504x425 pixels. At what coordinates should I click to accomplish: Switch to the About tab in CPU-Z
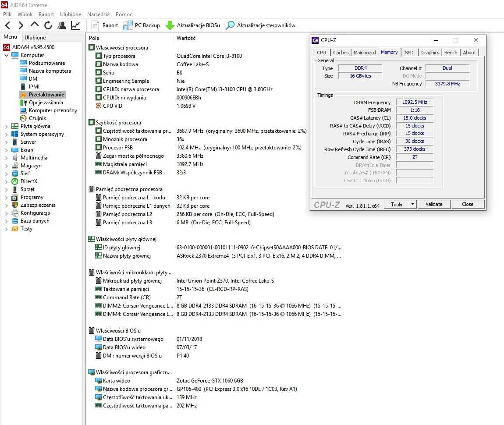coord(469,53)
